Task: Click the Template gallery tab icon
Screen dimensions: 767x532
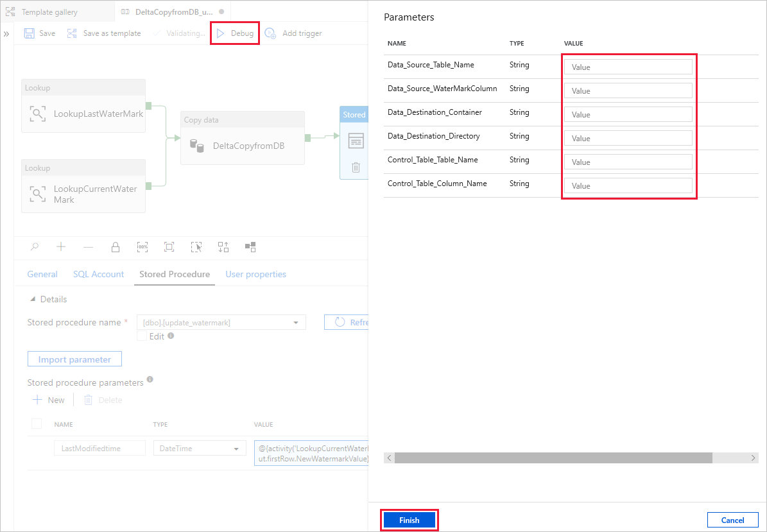Action: click(x=10, y=12)
